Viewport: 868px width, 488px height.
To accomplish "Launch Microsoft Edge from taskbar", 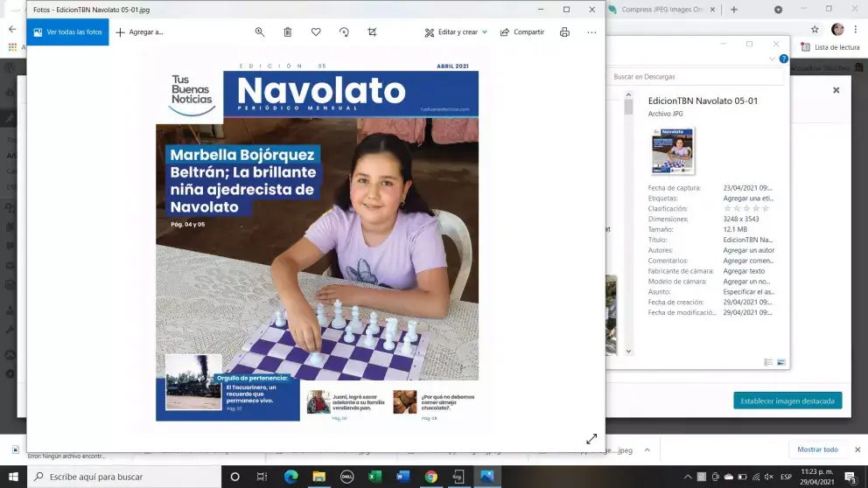I will (x=290, y=477).
